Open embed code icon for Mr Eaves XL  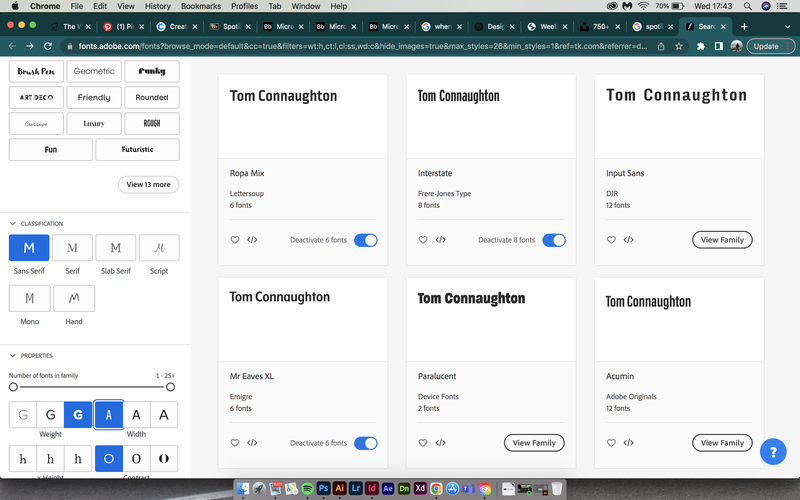coord(252,443)
